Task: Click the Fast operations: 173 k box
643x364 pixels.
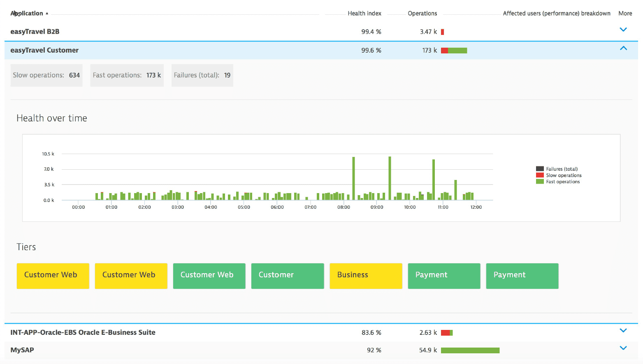Action: coord(127,75)
